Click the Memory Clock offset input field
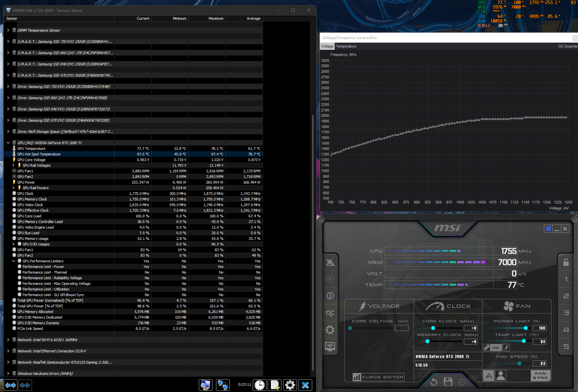Screen dimensions: 578x392 tap(471, 341)
